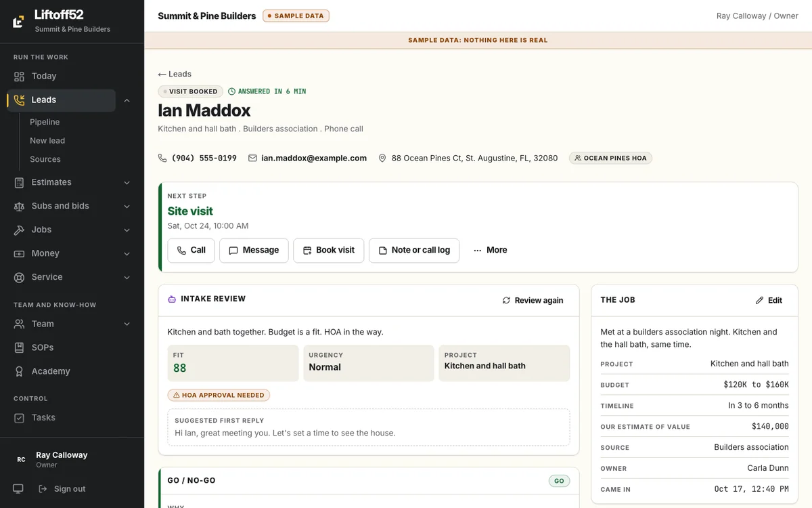The width and height of the screenshot is (812, 508).
Task: Click the Today grid icon
Action: click(x=19, y=77)
